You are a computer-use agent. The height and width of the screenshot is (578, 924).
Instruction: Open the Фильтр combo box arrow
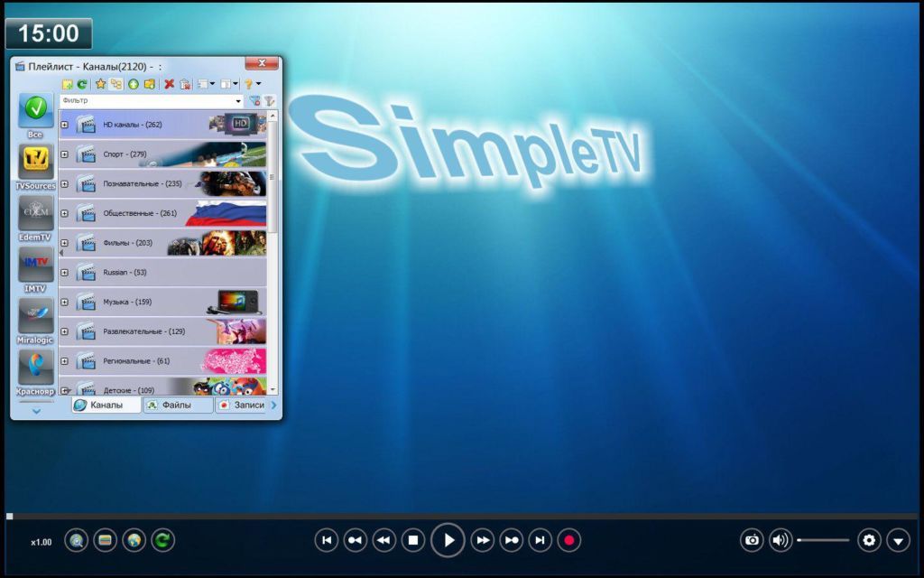238,101
